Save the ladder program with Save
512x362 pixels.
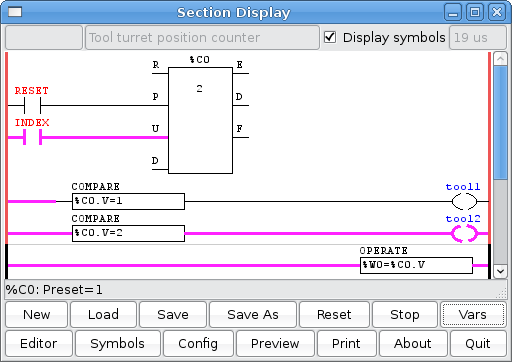(173, 314)
